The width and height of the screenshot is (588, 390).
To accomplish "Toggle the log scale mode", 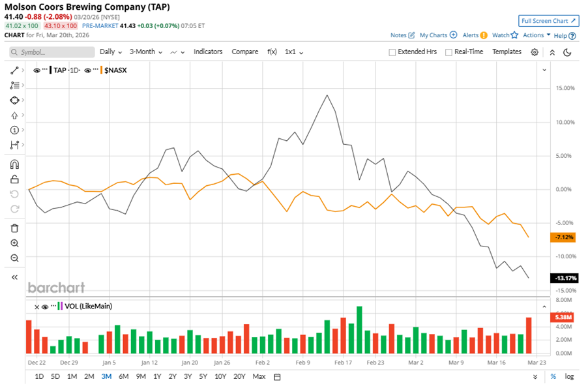I will coord(569,376).
